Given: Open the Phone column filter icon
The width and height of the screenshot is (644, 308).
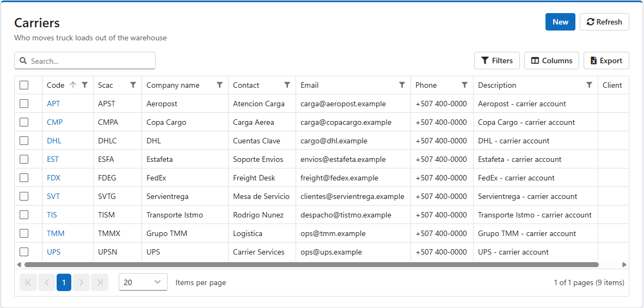Looking at the screenshot, I should [x=464, y=85].
